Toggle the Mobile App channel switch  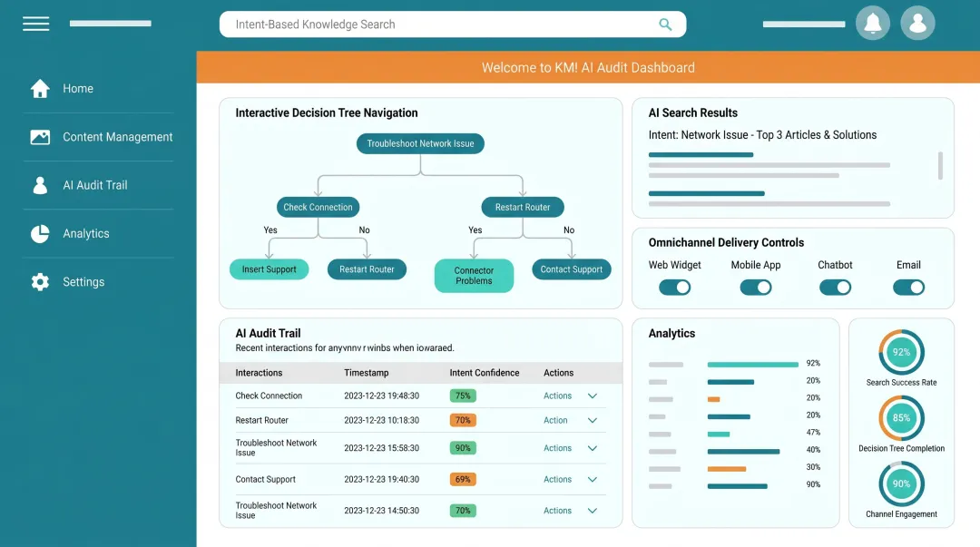pyautogui.click(x=756, y=288)
